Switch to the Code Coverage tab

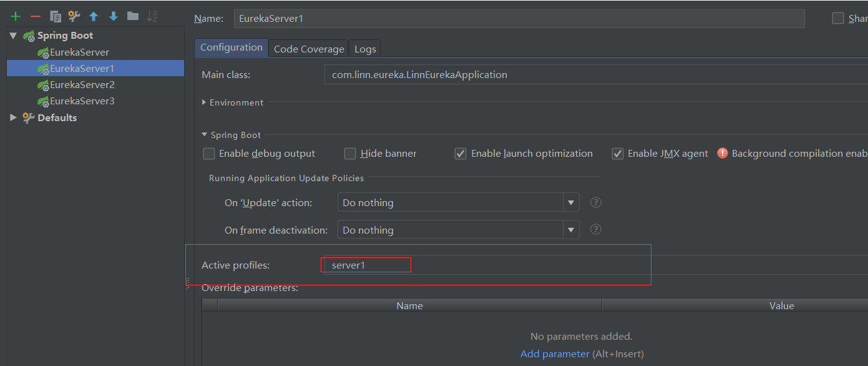pyautogui.click(x=309, y=49)
